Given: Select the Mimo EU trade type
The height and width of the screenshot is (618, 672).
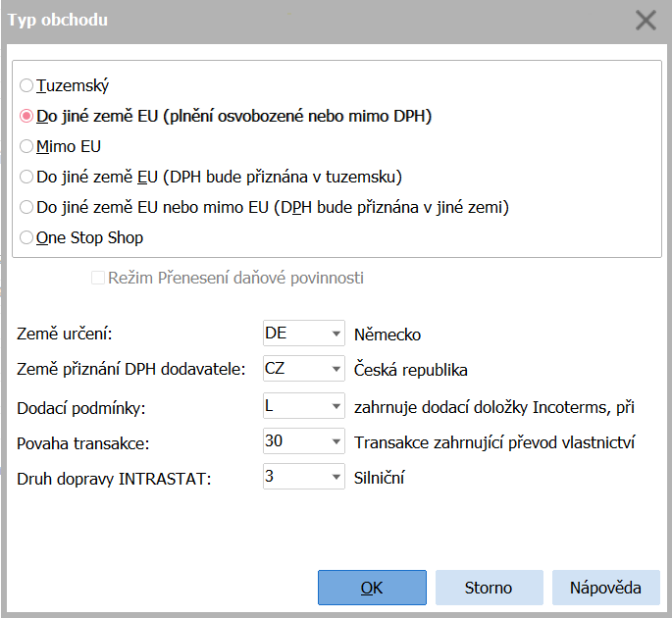Looking at the screenshot, I should [x=26, y=146].
